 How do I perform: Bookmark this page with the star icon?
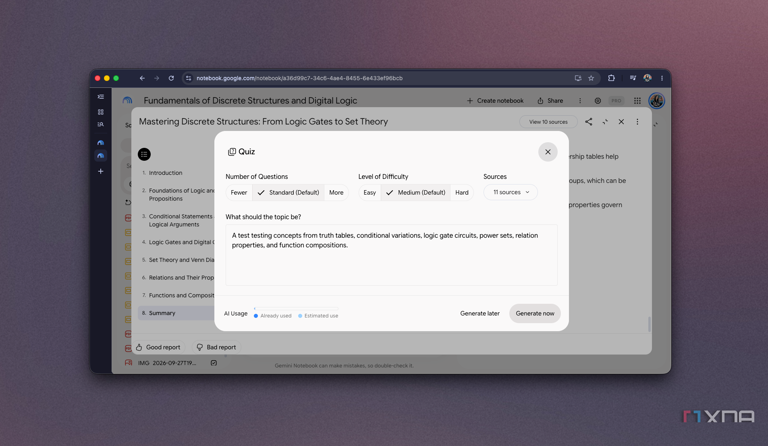pos(591,78)
